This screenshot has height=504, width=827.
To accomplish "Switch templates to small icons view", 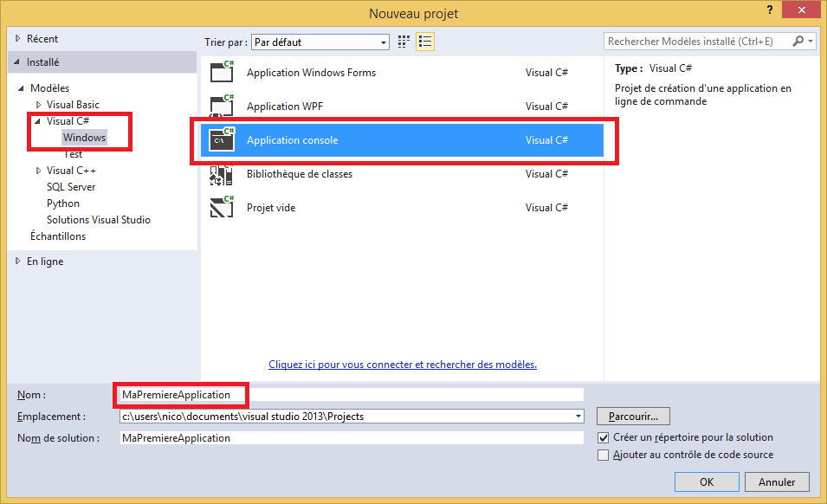I will click(404, 42).
